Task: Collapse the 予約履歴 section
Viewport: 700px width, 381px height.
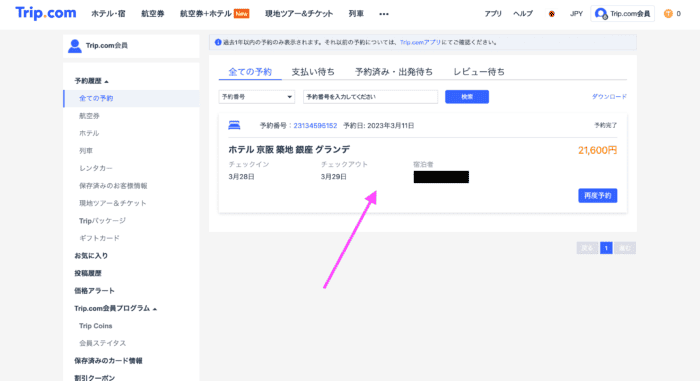Action: pyautogui.click(x=92, y=81)
